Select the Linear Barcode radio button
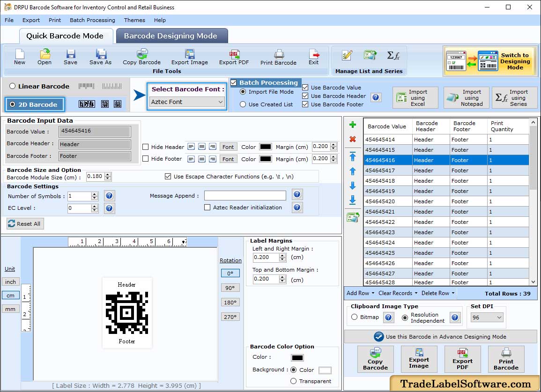 pos(13,86)
